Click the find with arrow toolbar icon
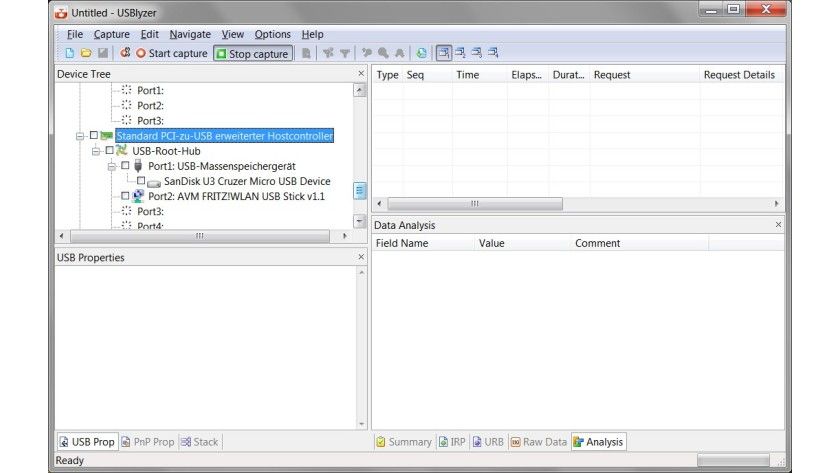 click(367, 53)
